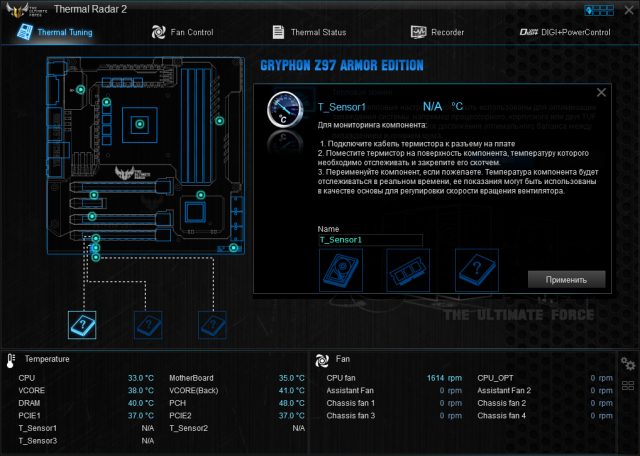Select the DRAM 40.0 °C reading

point(141,403)
